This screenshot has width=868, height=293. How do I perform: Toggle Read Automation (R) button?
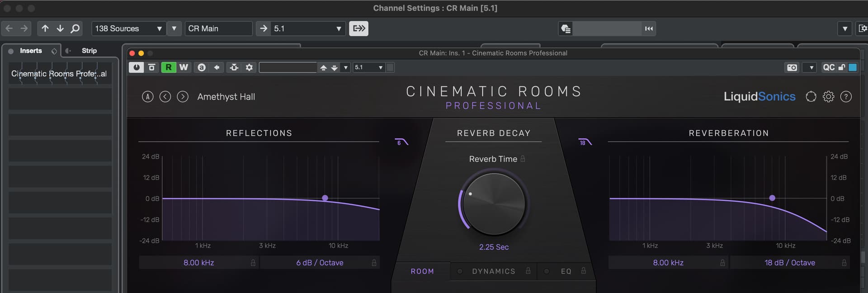pyautogui.click(x=168, y=67)
